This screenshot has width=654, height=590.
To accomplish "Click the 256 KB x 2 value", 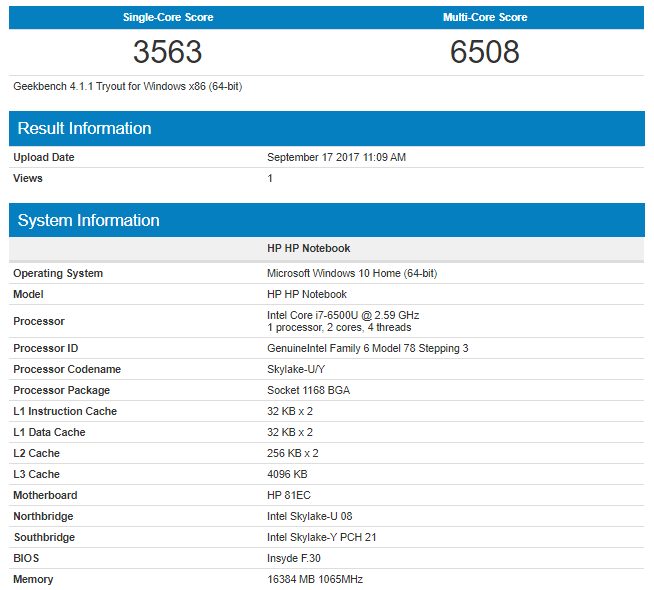I will pos(293,453).
